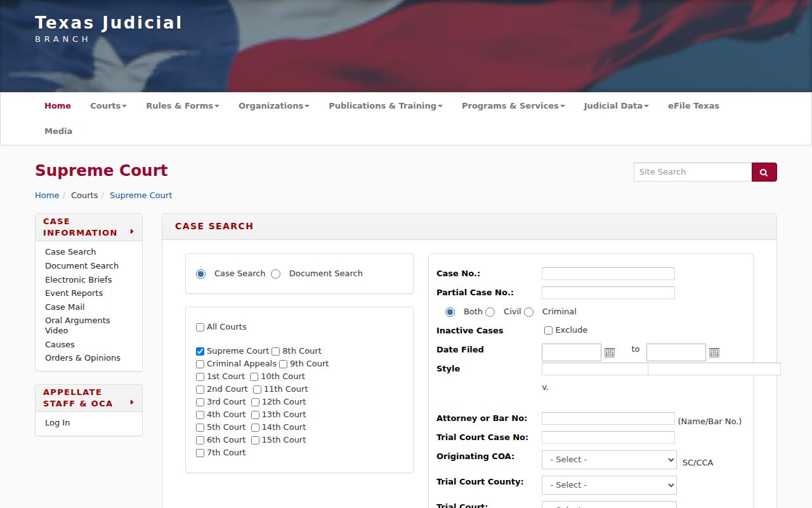Click the Supreme Court breadcrumb link
812x508 pixels.
tap(141, 196)
